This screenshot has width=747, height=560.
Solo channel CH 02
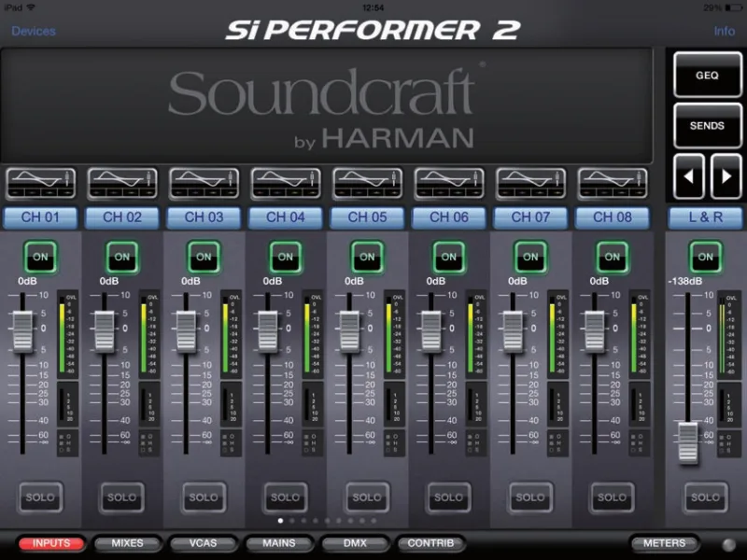point(122,497)
